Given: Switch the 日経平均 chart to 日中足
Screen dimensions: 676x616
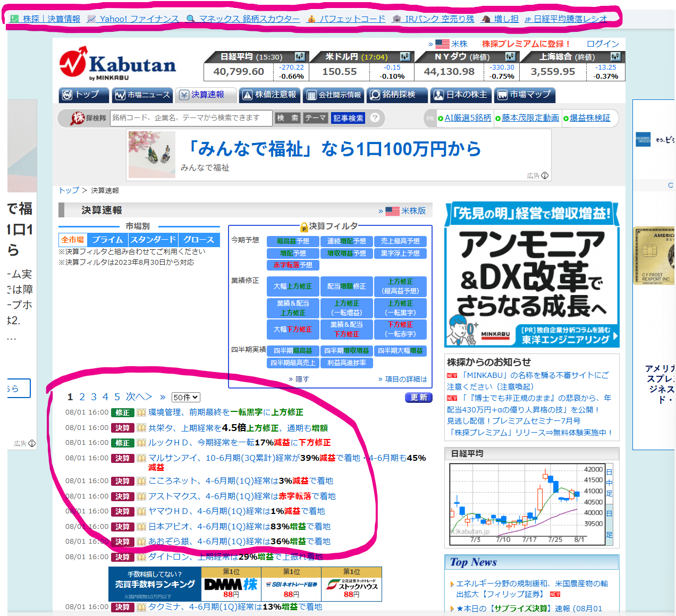Looking at the screenshot, I should click(x=609, y=483).
